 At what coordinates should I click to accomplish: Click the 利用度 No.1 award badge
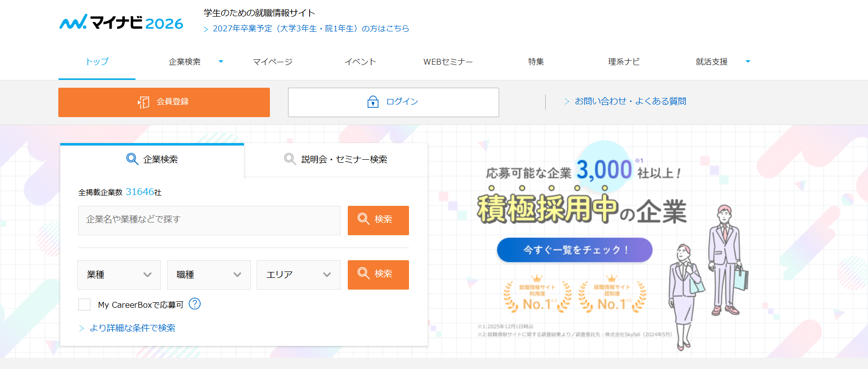537,295
